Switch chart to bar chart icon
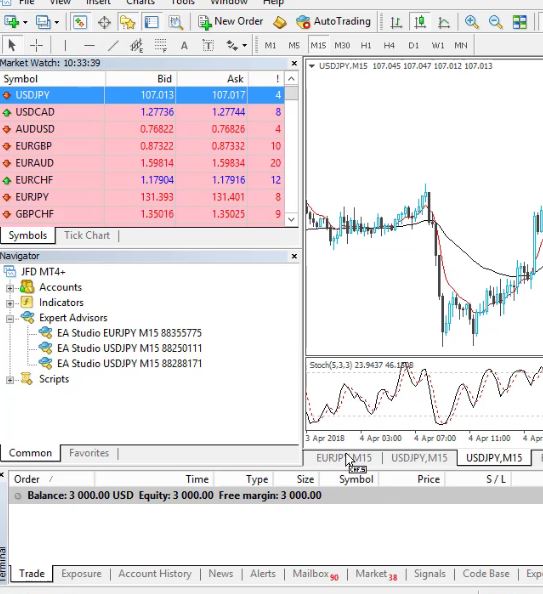 click(x=396, y=22)
